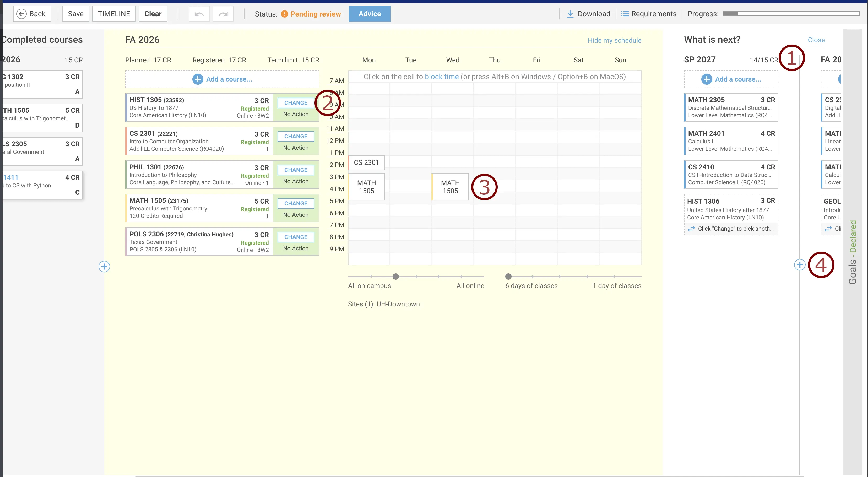The width and height of the screenshot is (868, 477).
Task: Adjust the campus versus online slider handle
Action: (396, 277)
